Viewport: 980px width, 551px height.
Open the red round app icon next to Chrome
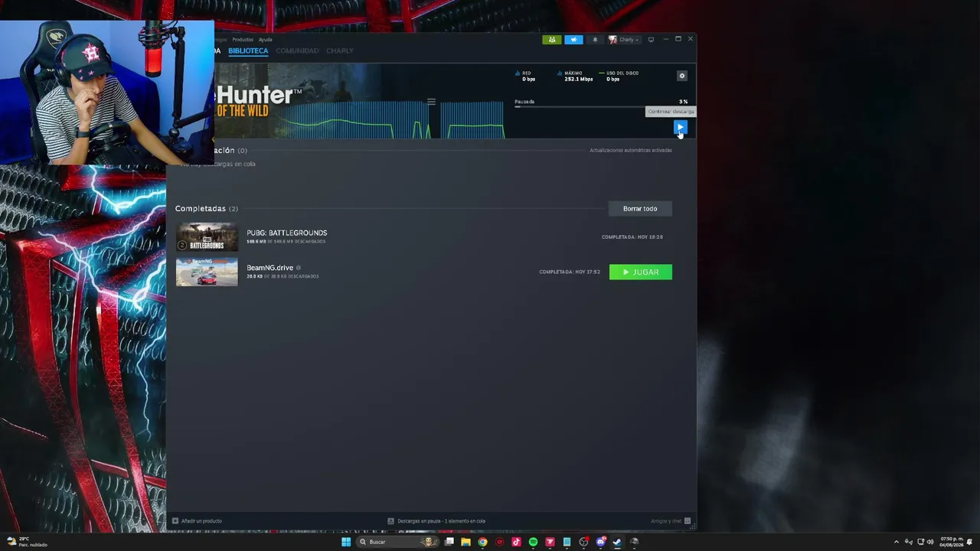499,542
